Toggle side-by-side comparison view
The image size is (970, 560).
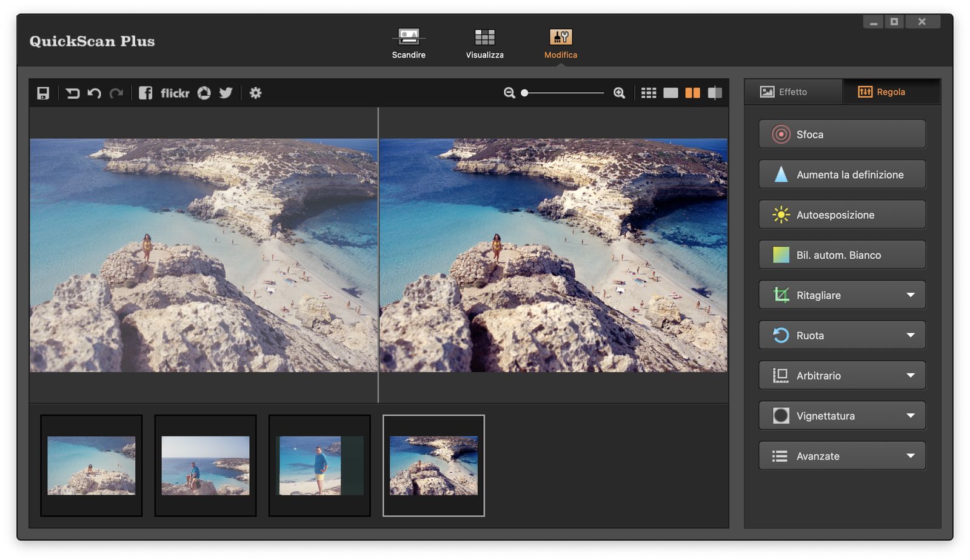coord(692,93)
